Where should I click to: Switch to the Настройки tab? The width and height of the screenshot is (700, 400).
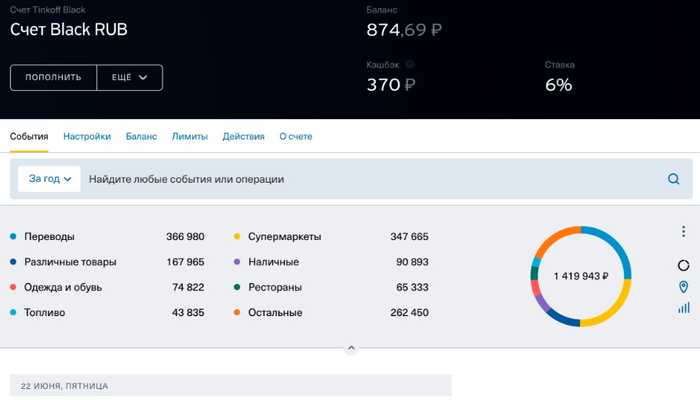(x=87, y=137)
